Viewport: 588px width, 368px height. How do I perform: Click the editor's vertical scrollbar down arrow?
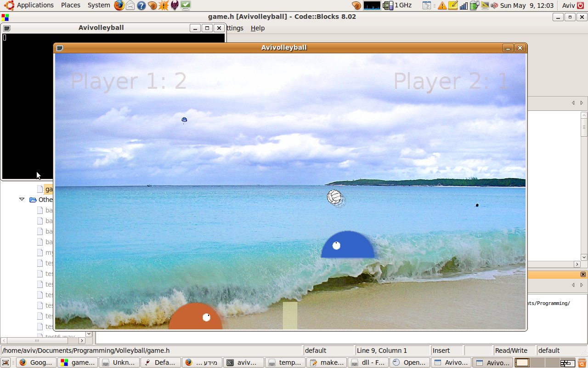pyautogui.click(x=584, y=257)
